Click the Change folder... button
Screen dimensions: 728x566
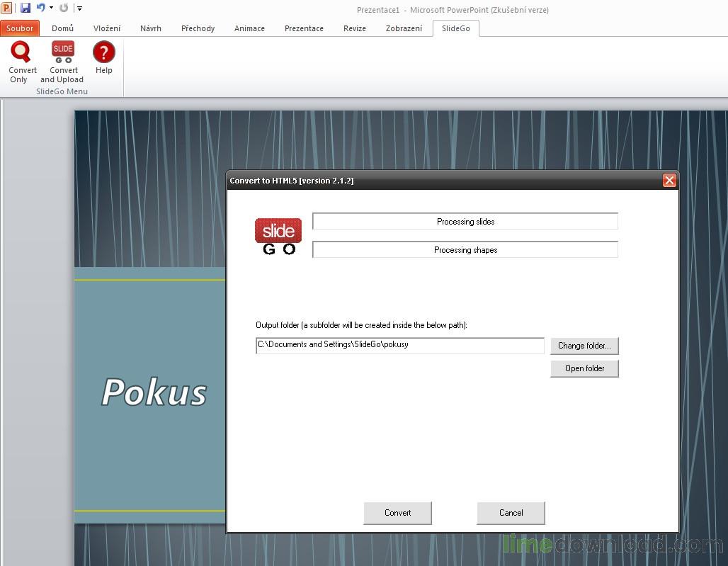584,346
